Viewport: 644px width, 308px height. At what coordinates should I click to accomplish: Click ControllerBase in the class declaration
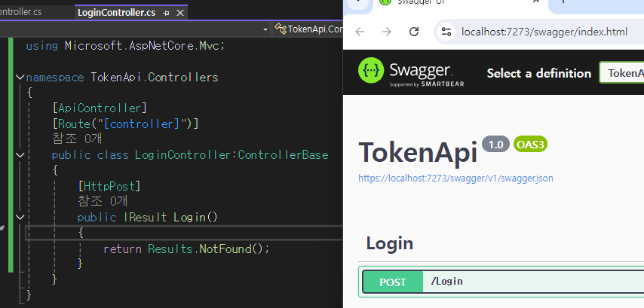click(283, 155)
